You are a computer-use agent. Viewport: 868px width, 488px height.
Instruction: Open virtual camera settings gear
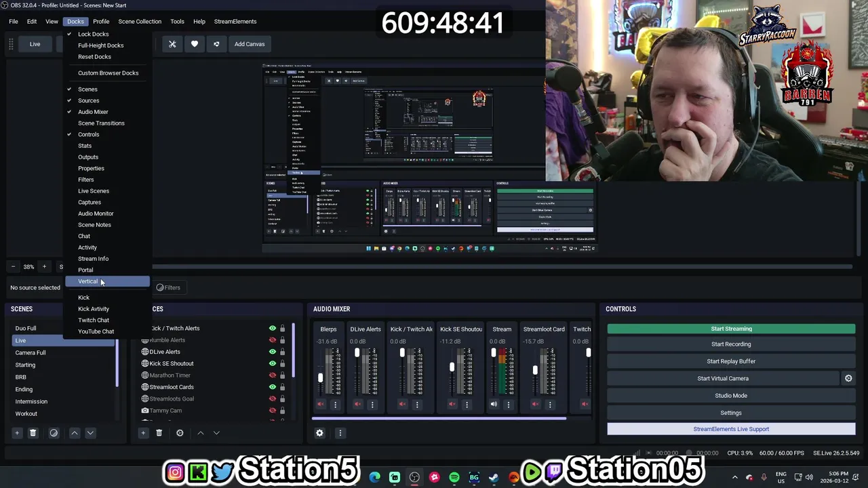pyautogui.click(x=848, y=379)
